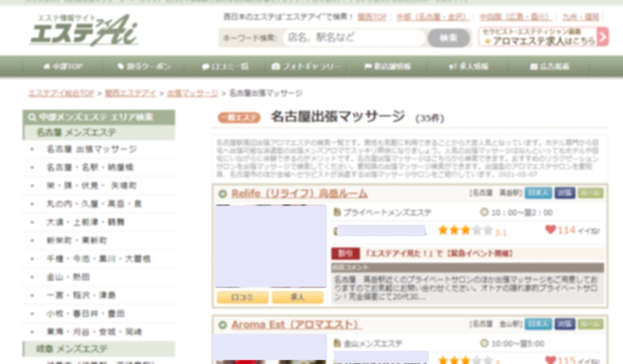Open 新店舗情報 in navigation bar
The width and height of the screenshot is (623, 364).
(x=387, y=66)
